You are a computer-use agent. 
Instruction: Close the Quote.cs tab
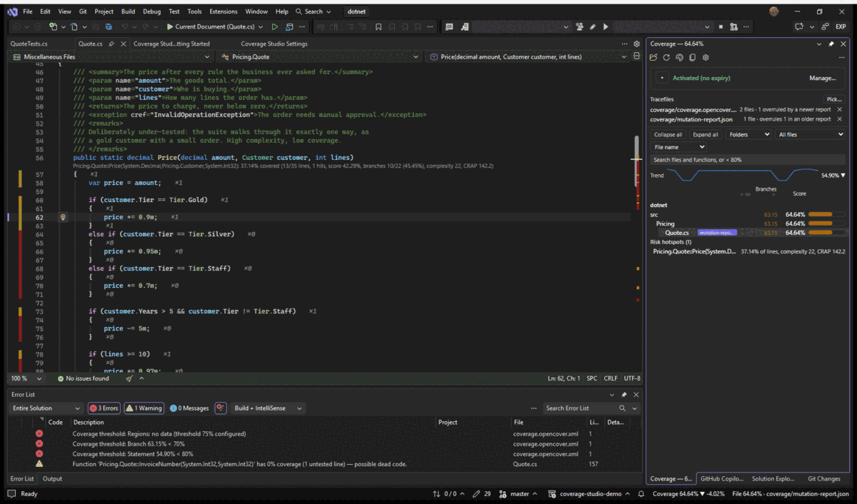tap(124, 44)
